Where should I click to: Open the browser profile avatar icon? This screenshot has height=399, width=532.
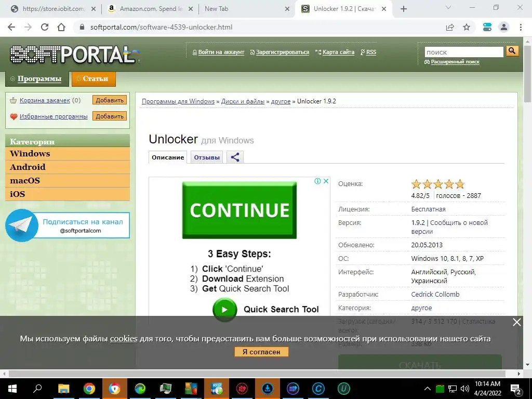(504, 27)
